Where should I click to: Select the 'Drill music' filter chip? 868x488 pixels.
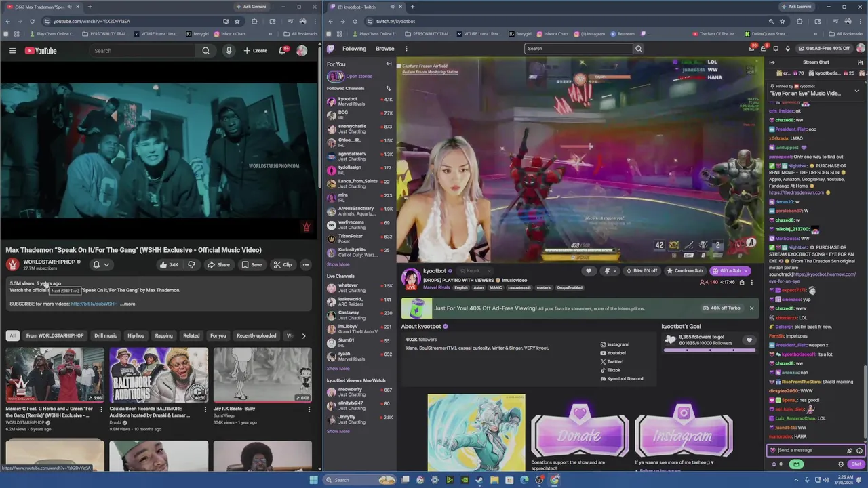pyautogui.click(x=105, y=335)
